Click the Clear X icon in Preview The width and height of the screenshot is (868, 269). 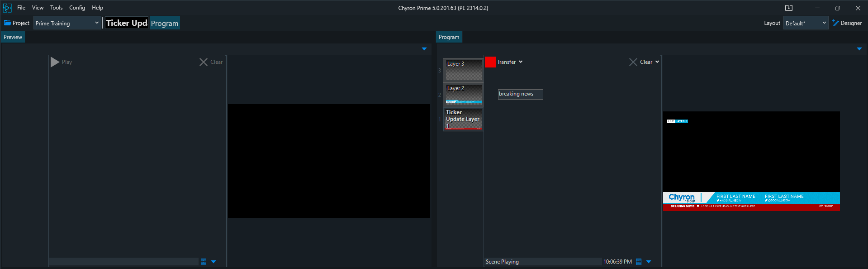(204, 62)
